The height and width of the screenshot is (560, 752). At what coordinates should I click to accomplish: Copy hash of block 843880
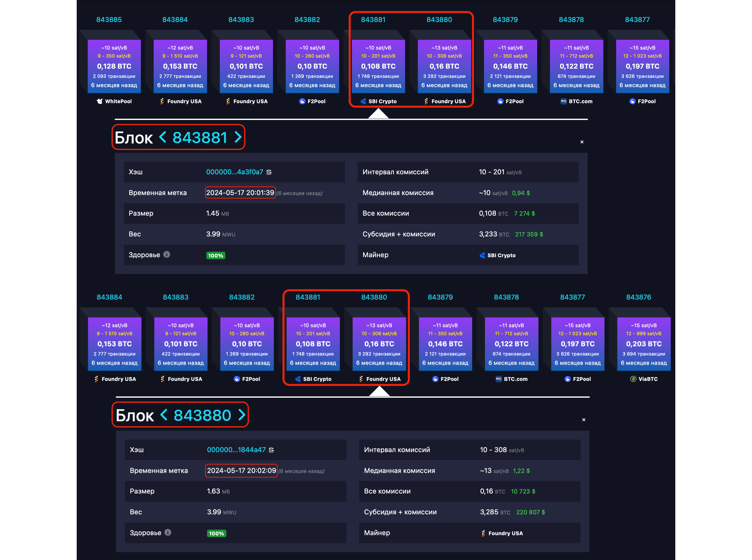click(x=271, y=450)
